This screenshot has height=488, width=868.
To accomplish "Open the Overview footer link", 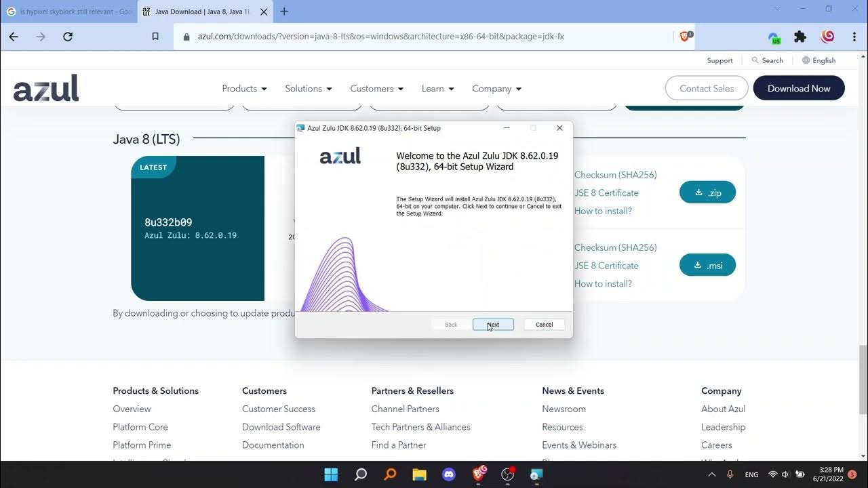I will pyautogui.click(x=132, y=409).
